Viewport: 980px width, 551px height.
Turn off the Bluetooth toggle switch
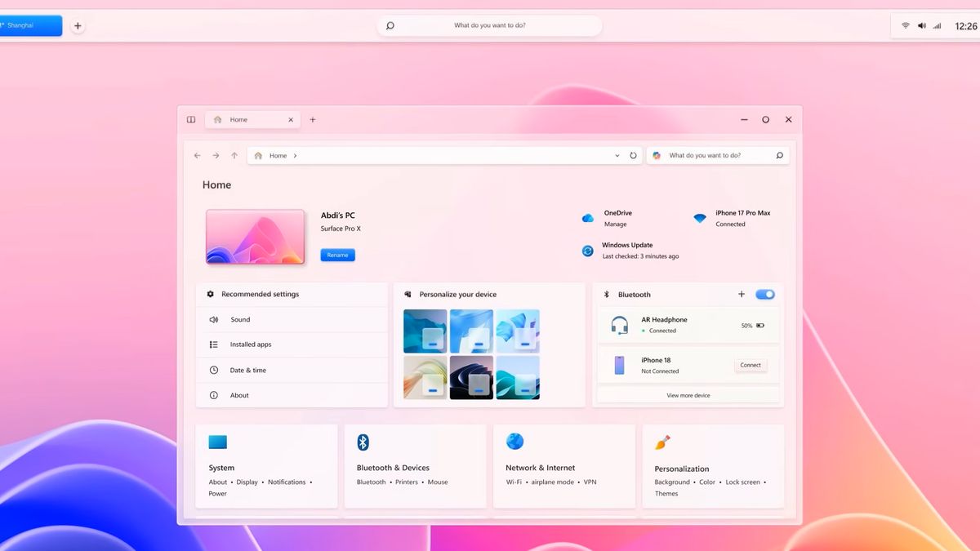point(765,294)
